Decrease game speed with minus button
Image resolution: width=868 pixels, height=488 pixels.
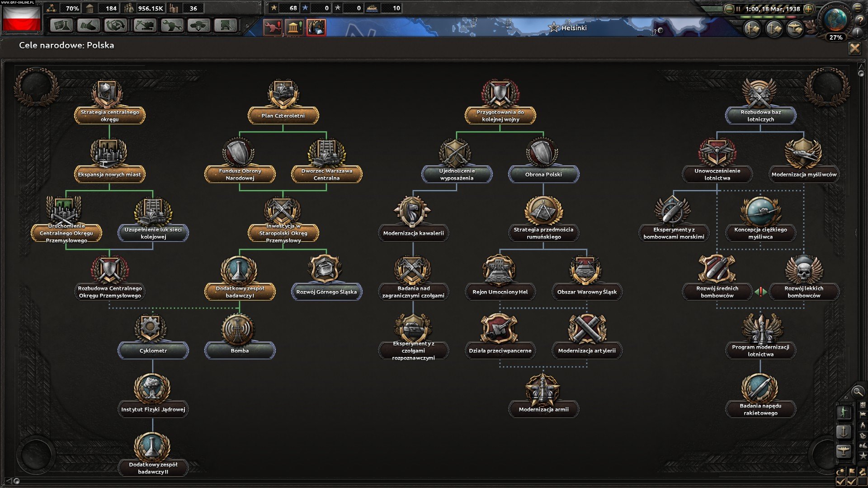729,9
